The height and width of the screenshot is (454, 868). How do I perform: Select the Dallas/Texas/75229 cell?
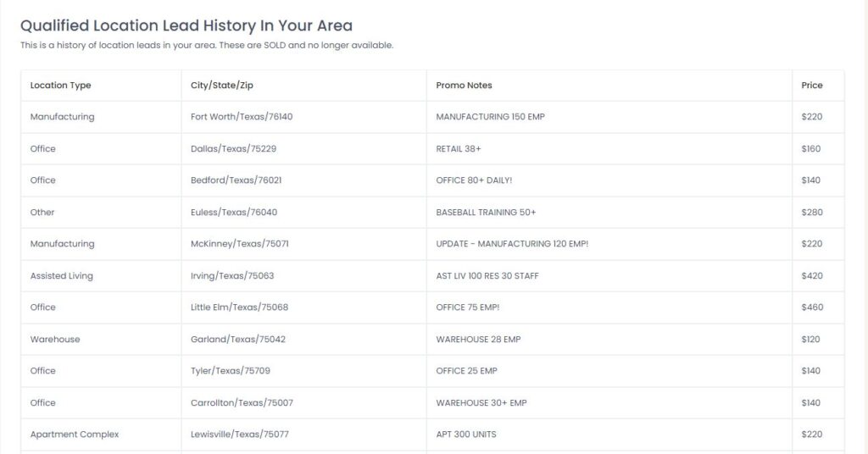pos(234,149)
